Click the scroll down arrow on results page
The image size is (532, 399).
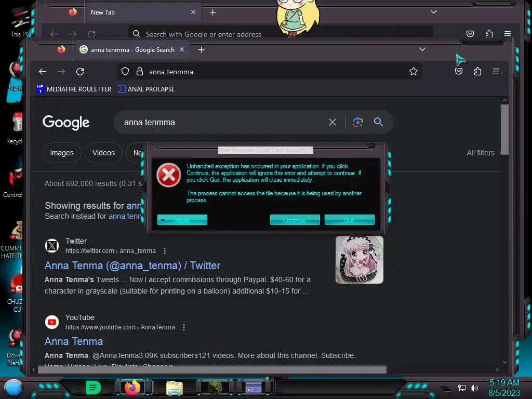[504, 362]
